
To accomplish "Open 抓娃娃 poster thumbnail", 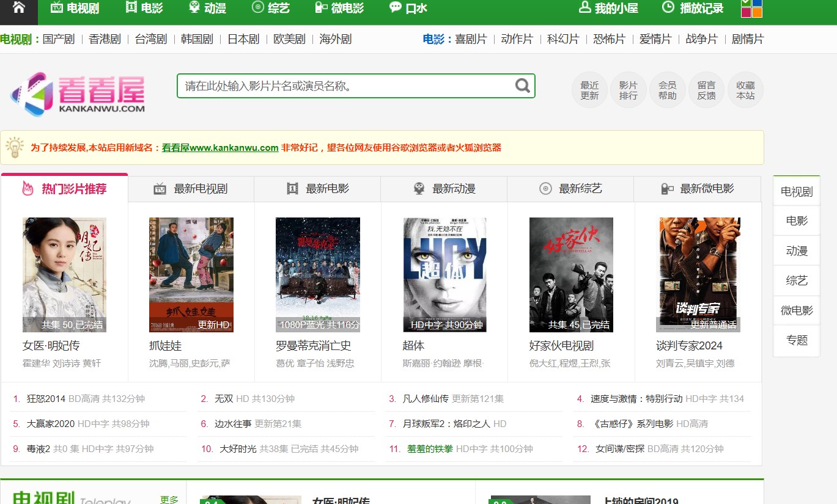I will click(x=191, y=275).
